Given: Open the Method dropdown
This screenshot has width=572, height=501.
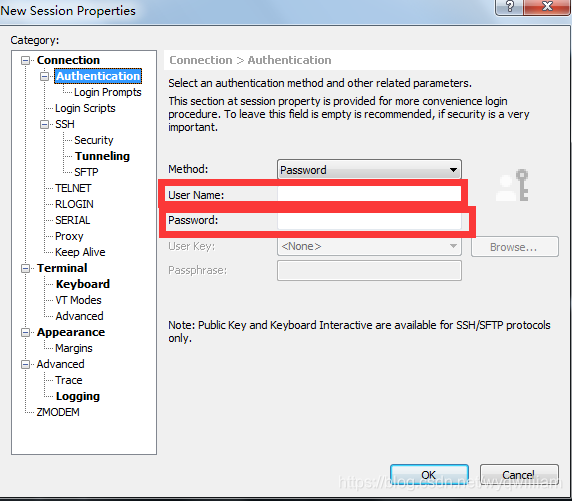Looking at the screenshot, I should tap(369, 169).
